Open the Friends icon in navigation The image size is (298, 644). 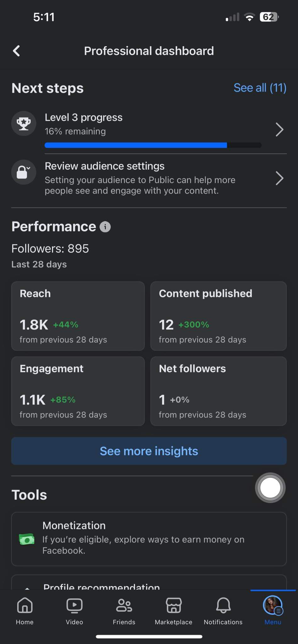[x=124, y=610]
